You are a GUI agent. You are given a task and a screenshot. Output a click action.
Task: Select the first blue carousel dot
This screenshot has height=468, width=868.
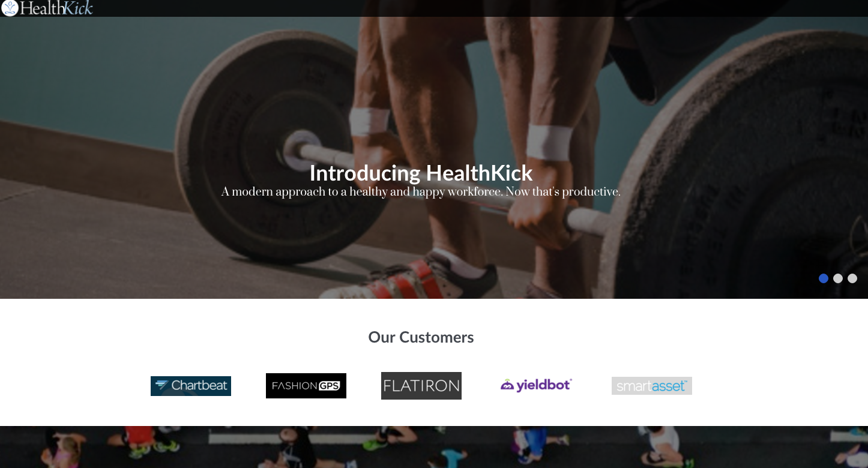(824, 278)
